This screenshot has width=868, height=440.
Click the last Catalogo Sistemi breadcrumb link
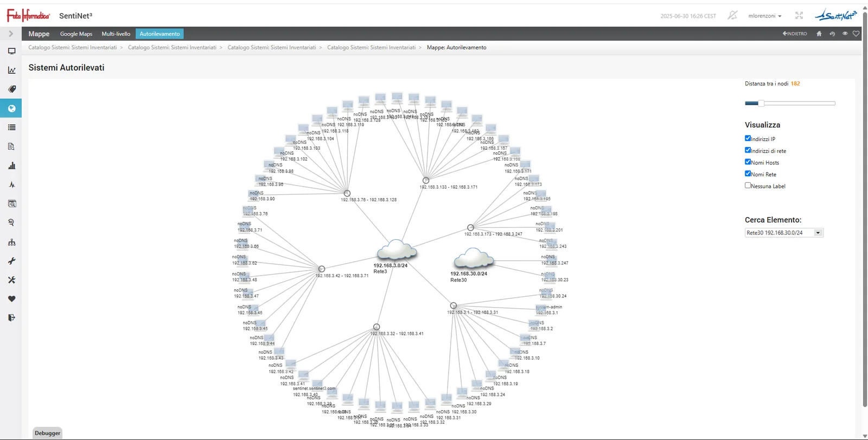coord(371,47)
